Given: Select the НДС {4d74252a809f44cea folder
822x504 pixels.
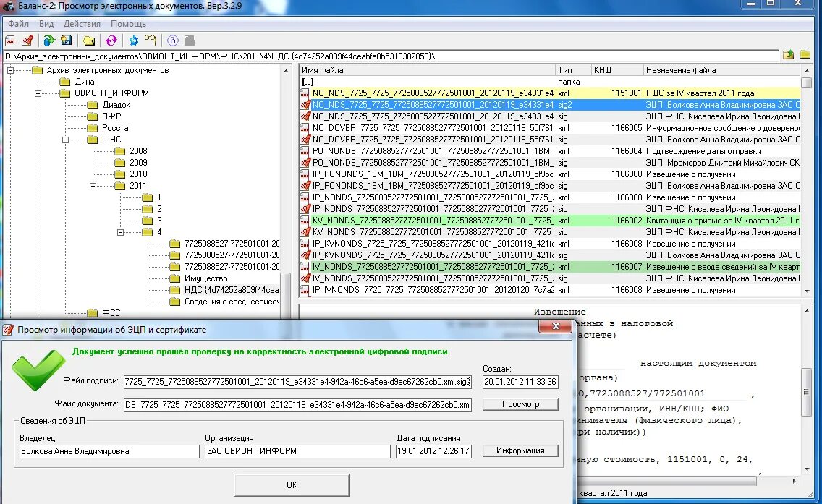Looking at the screenshot, I should (232, 290).
